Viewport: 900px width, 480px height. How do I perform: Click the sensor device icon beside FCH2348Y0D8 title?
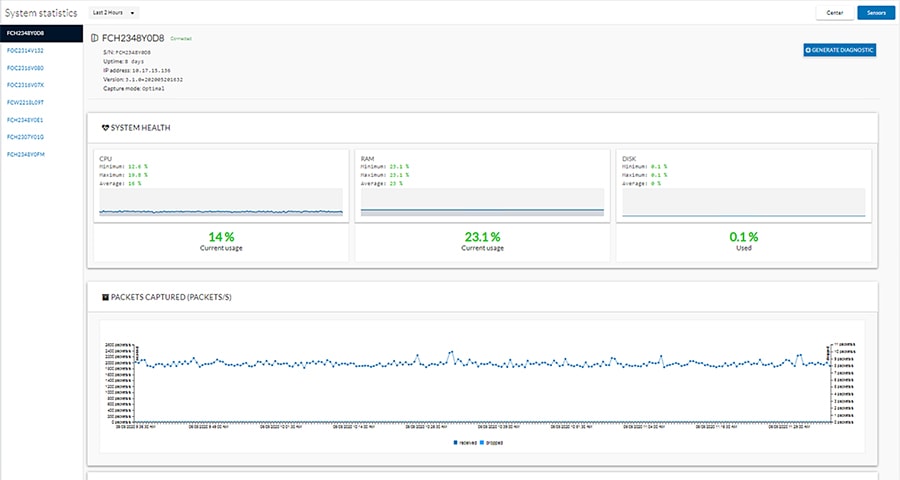coord(95,38)
